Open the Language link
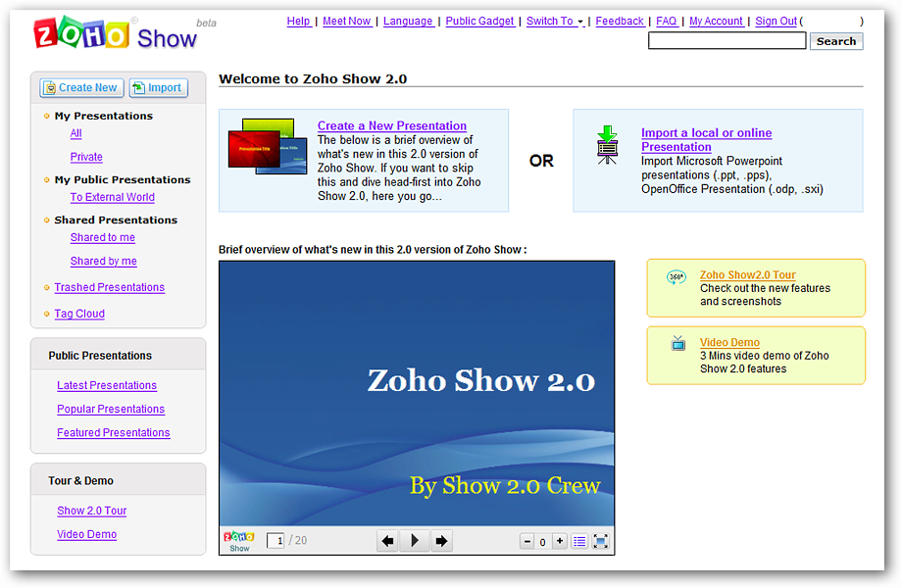The height and width of the screenshot is (588, 902). pyautogui.click(x=408, y=22)
